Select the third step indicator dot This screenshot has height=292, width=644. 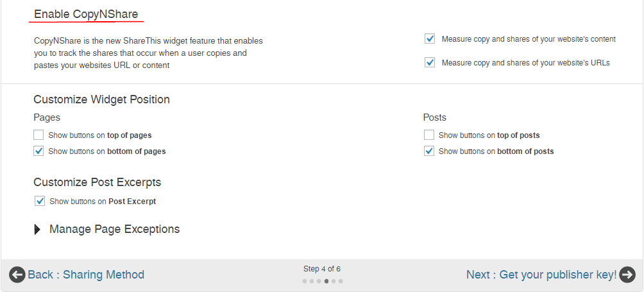pos(319,281)
